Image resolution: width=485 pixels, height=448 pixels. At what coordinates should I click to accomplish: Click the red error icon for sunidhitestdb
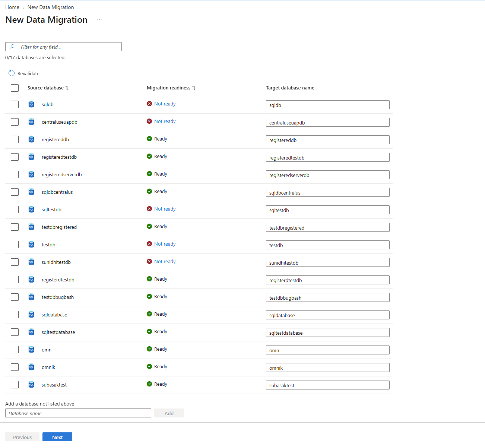(x=149, y=261)
